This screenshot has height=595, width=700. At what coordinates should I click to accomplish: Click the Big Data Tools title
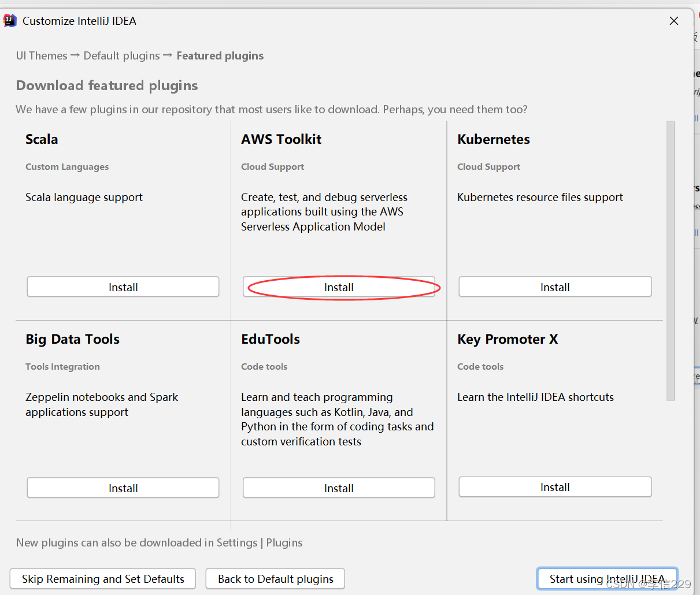click(x=72, y=339)
